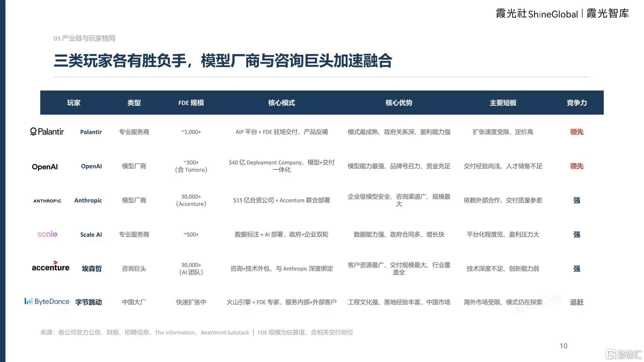Click 模型厂商 in the OpenAI row
644x362 pixels.
(134, 166)
